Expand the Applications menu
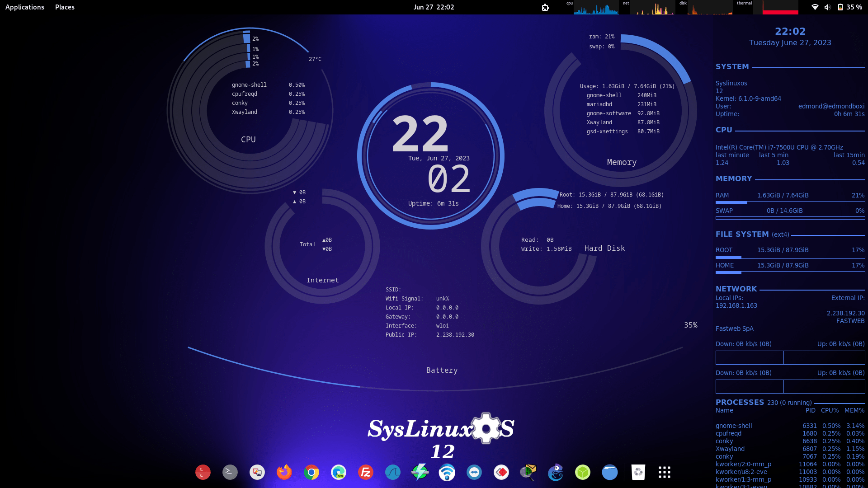Viewport: 868px width, 488px height. click(25, 7)
